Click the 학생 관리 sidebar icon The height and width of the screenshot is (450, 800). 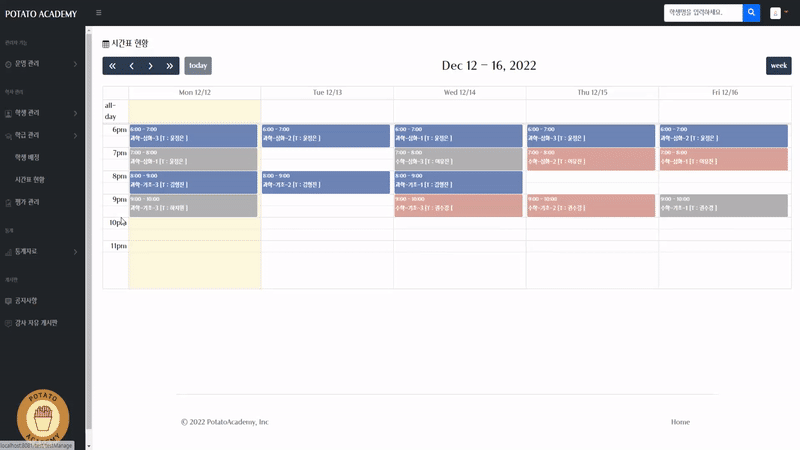tap(8, 113)
